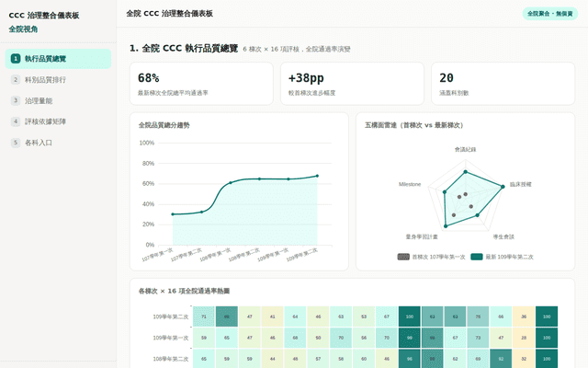
Task: Click heatmap cell 50 in 109學年第一次 row
Action: (x=318, y=338)
